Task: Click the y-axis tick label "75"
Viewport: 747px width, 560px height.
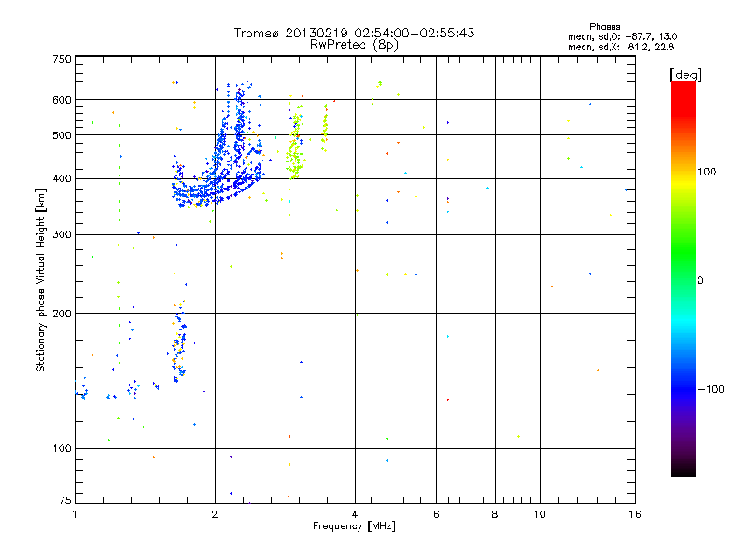Action: pyautogui.click(x=65, y=500)
